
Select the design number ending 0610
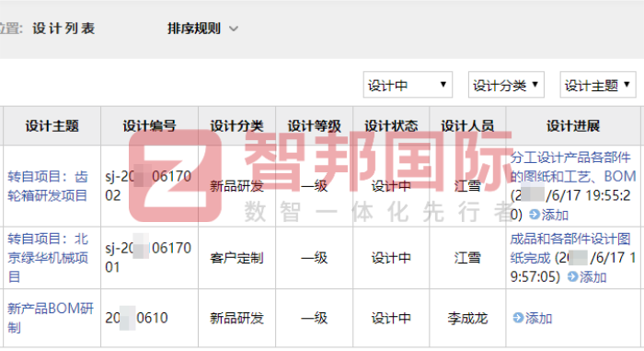pos(136,318)
